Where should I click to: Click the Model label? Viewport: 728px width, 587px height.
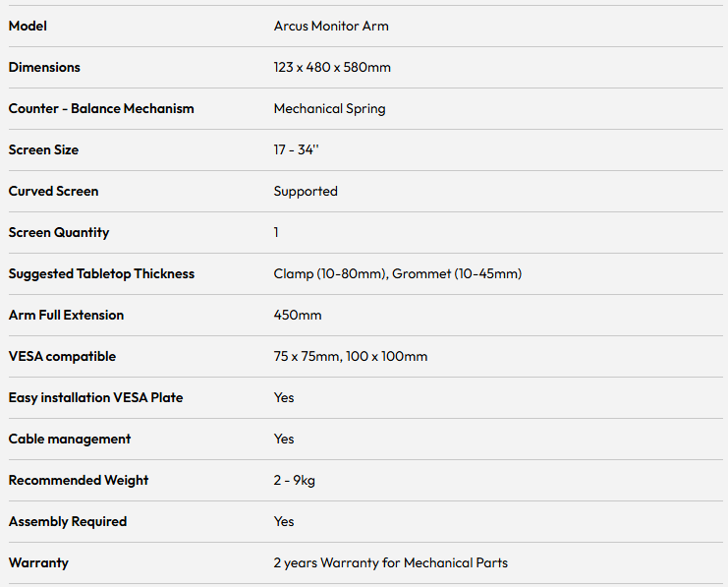coord(28,26)
